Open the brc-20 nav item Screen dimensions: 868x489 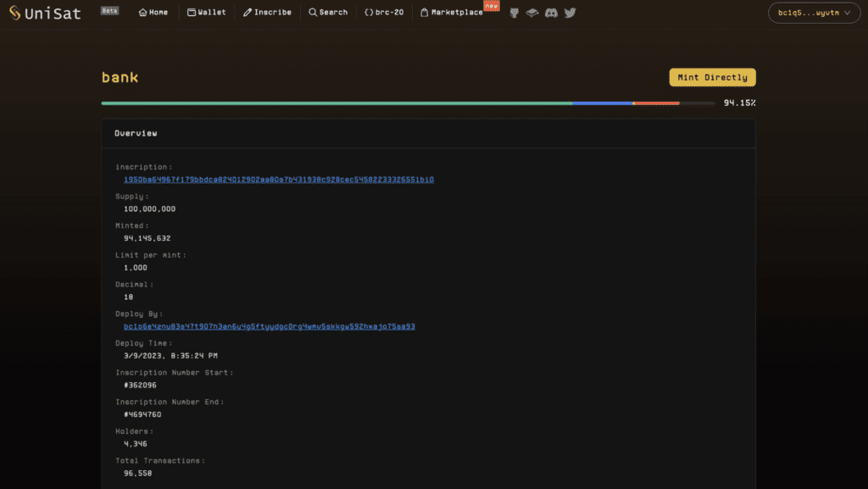coord(384,12)
